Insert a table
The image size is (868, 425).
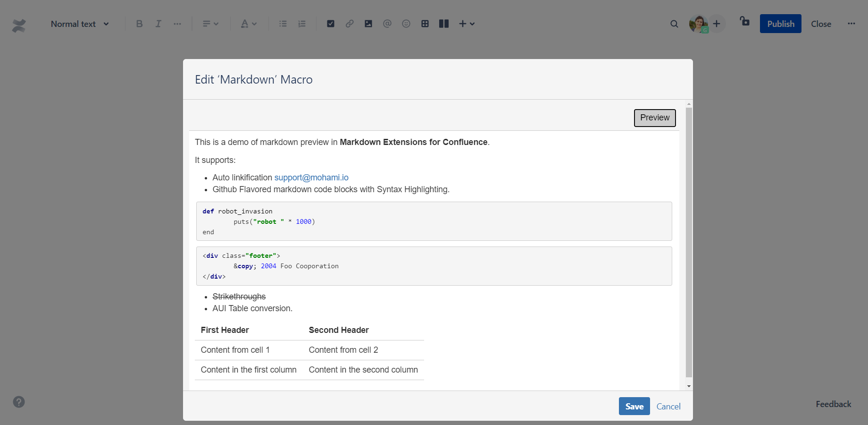tap(425, 24)
